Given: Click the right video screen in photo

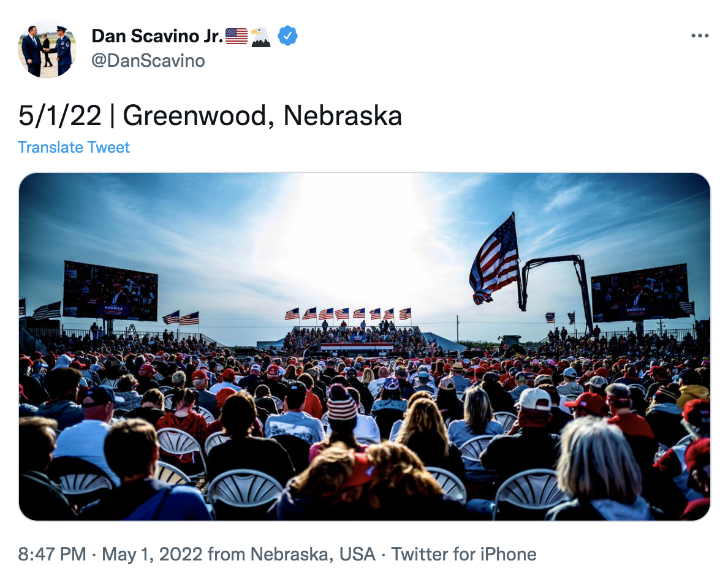Looking at the screenshot, I should coord(639,294).
